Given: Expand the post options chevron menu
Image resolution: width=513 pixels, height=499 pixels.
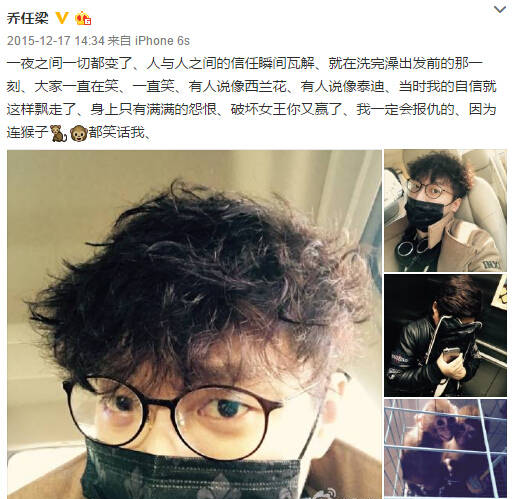Looking at the screenshot, I should pyautogui.click(x=499, y=9).
